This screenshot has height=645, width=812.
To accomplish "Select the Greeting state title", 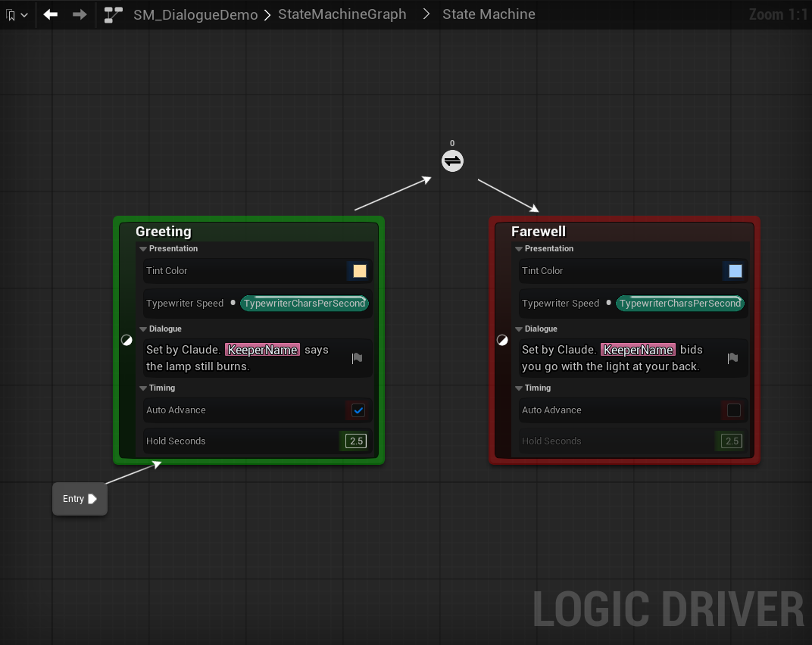I will (164, 232).
